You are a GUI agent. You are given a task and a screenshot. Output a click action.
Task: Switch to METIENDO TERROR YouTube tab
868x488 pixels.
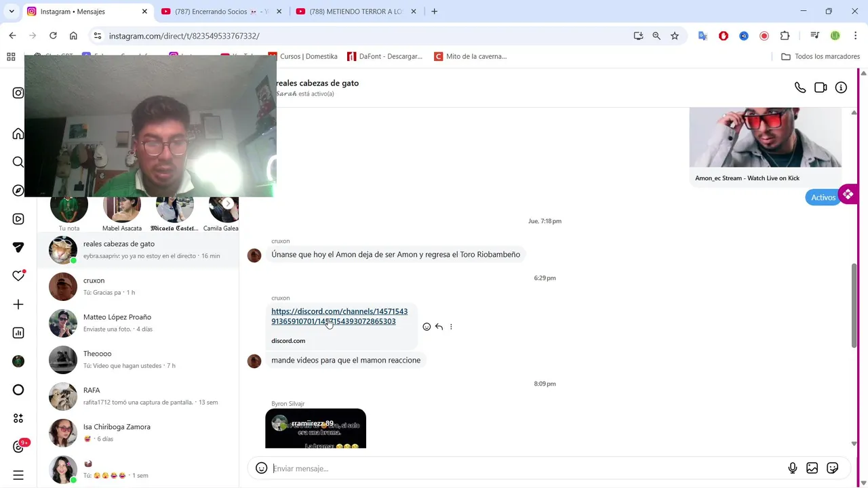tap(356, 12)
